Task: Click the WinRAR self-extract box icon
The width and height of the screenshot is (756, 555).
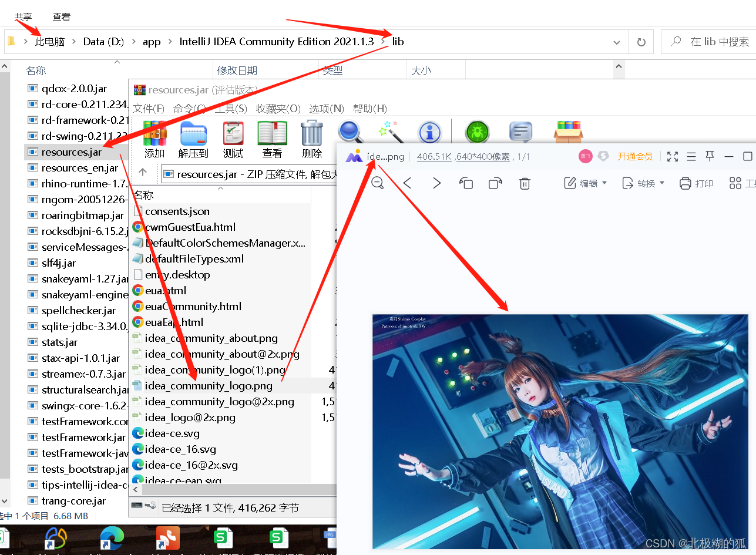Action: point(568,132)
